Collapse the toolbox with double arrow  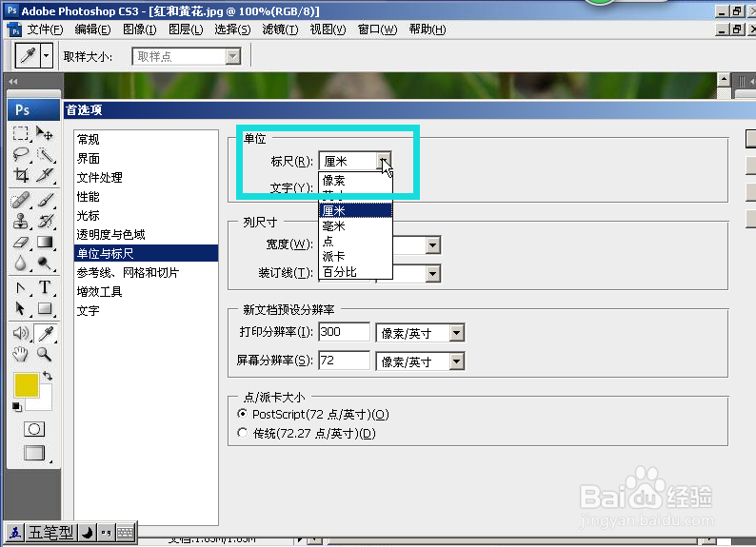(13, 82)
